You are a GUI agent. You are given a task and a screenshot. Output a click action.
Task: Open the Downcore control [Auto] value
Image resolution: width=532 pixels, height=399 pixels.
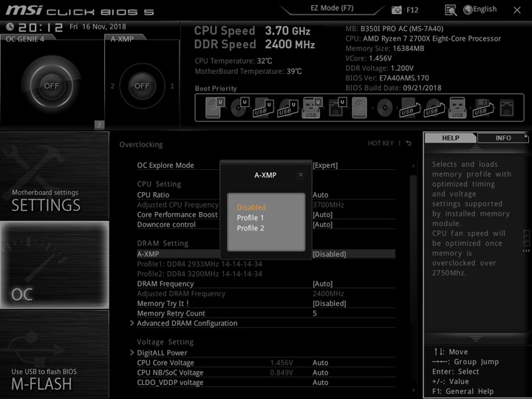point(322,225)
